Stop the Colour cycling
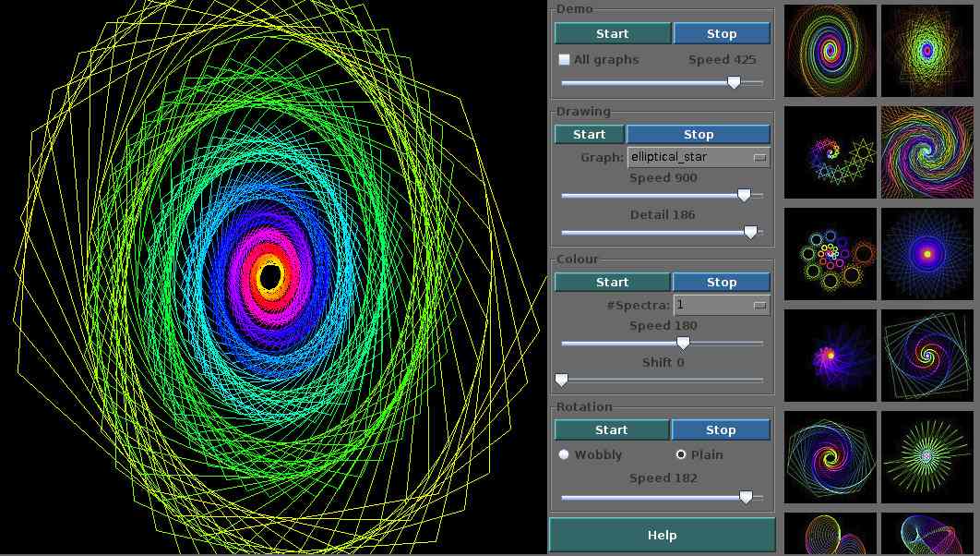Image resolution: width=980 pixels, height=556 pixels. (x=722, y=282)
